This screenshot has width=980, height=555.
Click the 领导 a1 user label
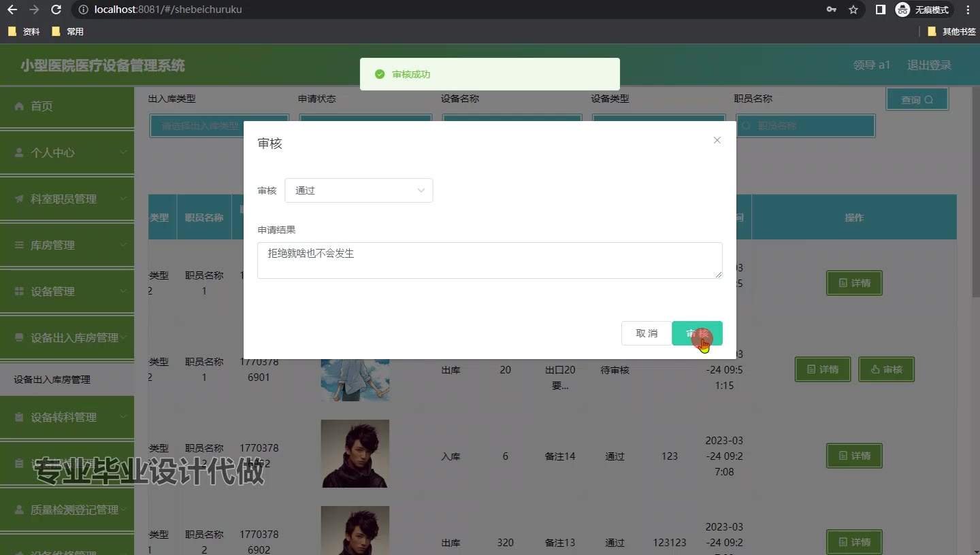pyautogui.click(x=872, y=65)
